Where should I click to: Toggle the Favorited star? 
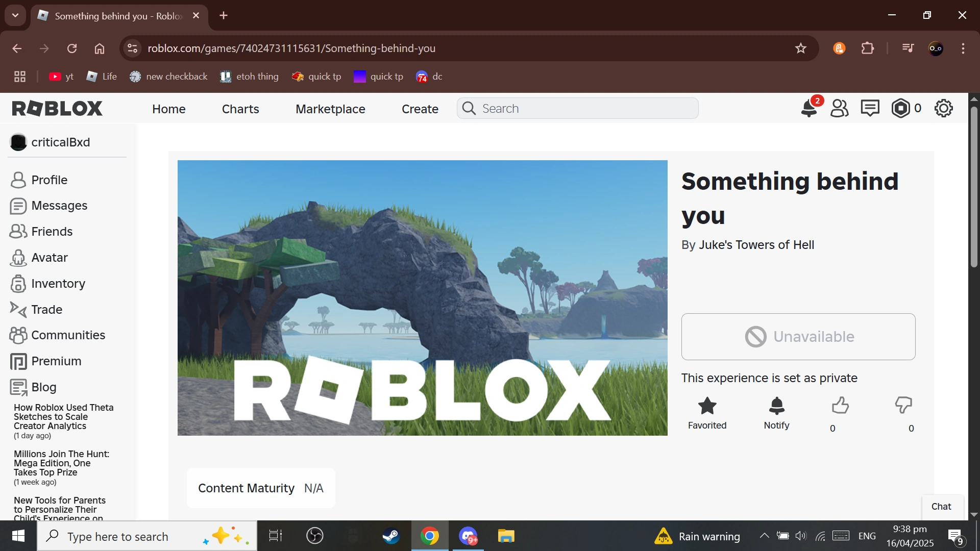[x=707, y=407]
